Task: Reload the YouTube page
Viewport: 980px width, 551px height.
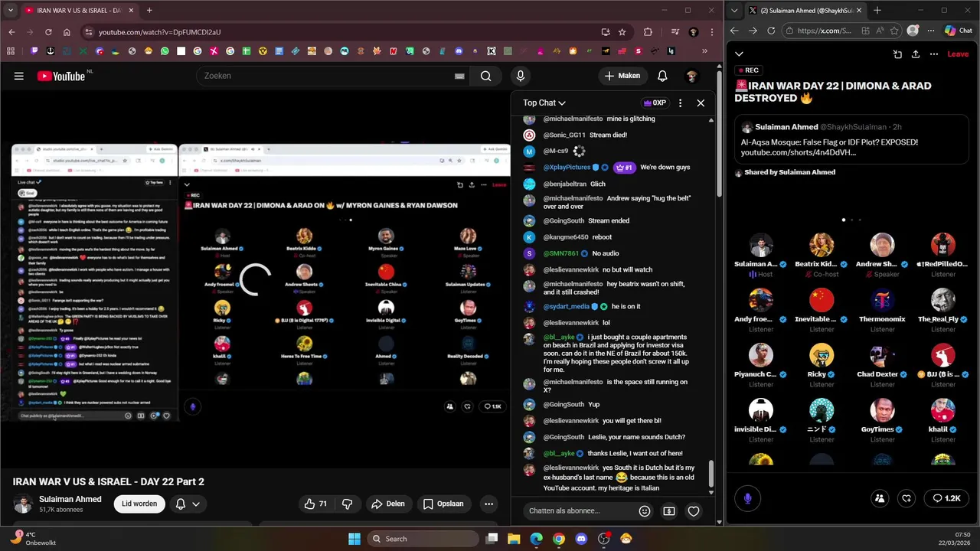Action: pyautogui.click(x=48, y=32)
